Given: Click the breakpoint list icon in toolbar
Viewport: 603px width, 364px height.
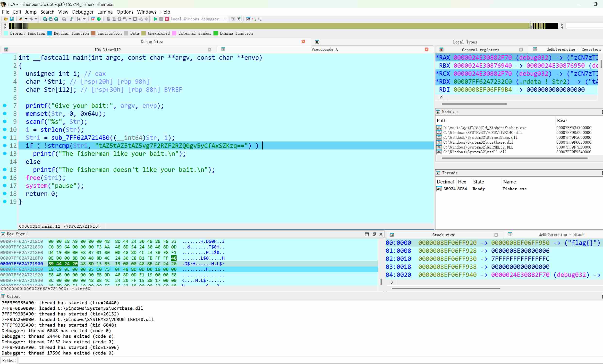Looking at the screenshot, I should pyautogui.click(x=248, y=19).
